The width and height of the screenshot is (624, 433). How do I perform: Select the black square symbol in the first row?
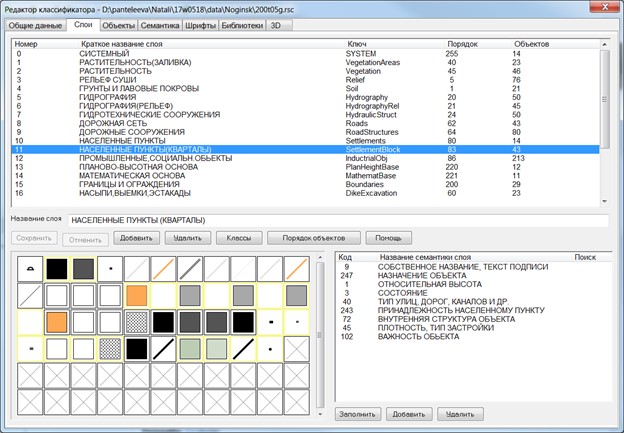[57, 268]
